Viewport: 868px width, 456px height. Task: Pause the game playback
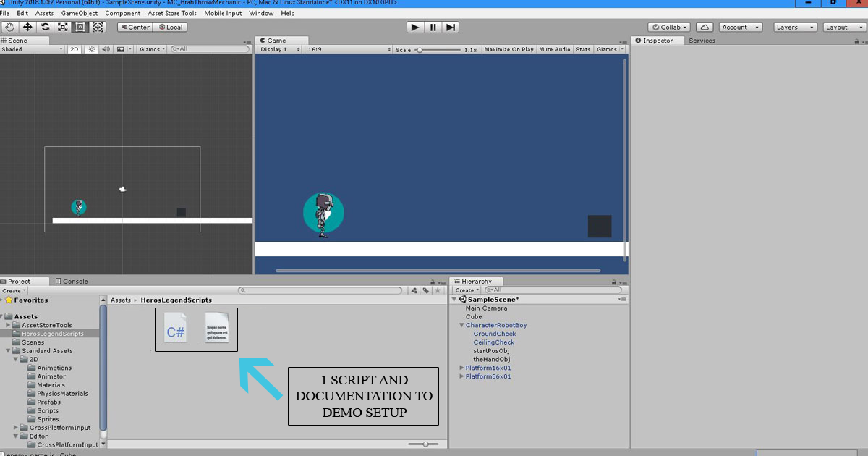(x=433, y=27)
